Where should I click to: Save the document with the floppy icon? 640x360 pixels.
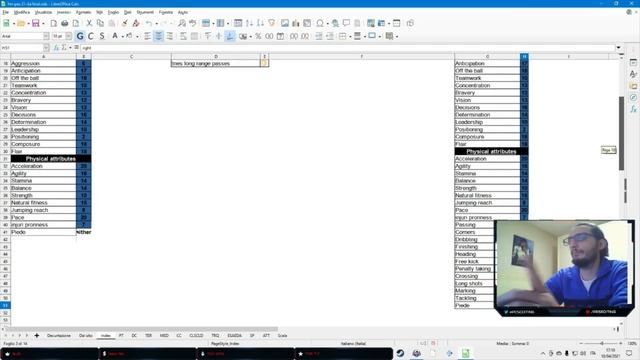click(x=36, y=23)
